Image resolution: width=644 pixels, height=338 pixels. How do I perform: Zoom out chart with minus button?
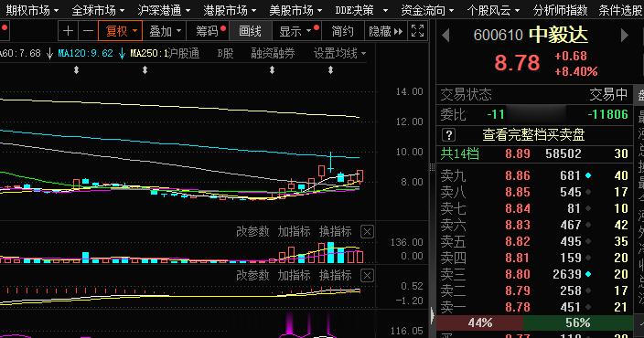click(x=88, y=31)
